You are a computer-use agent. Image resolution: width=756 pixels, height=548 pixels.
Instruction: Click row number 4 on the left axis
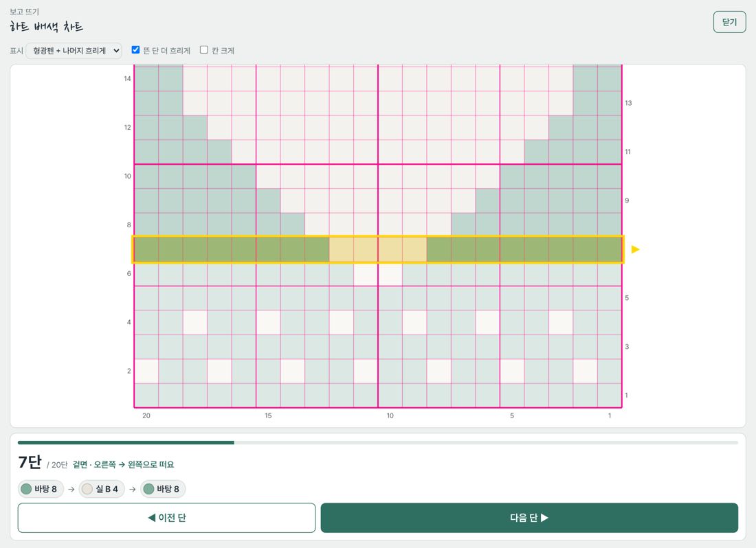click(129, 322)
